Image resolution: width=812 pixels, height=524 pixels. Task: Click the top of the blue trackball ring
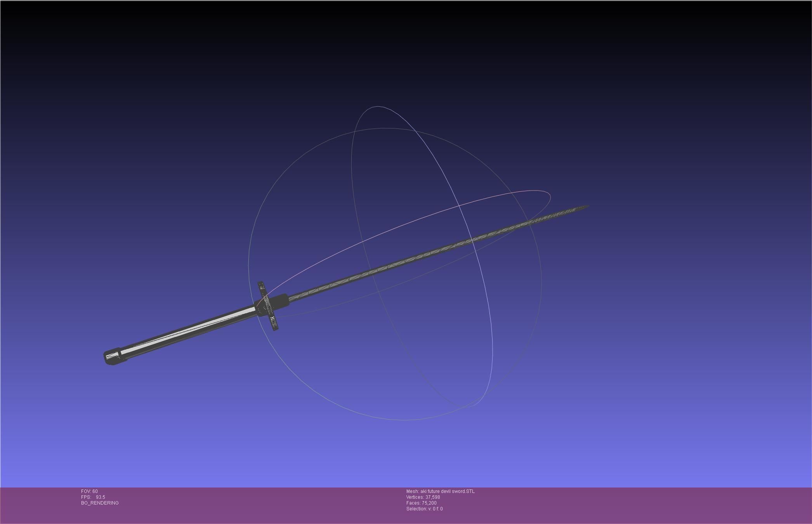[x=377, y=106]
